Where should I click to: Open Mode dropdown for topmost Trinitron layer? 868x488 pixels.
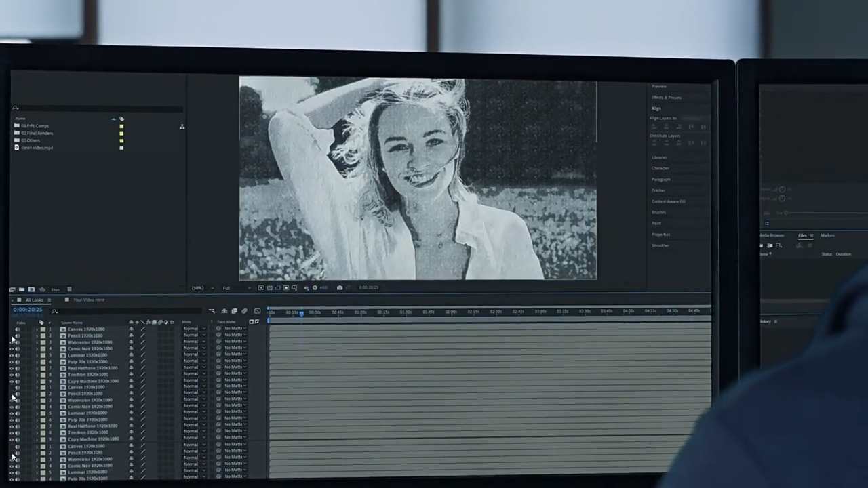click(x=194, y=374)
